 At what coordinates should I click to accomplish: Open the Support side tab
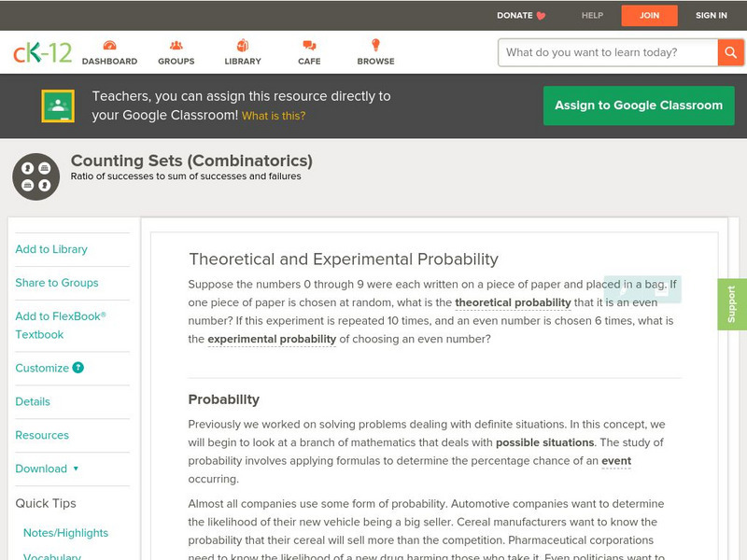pyautogui.click(x=731, y=304)
